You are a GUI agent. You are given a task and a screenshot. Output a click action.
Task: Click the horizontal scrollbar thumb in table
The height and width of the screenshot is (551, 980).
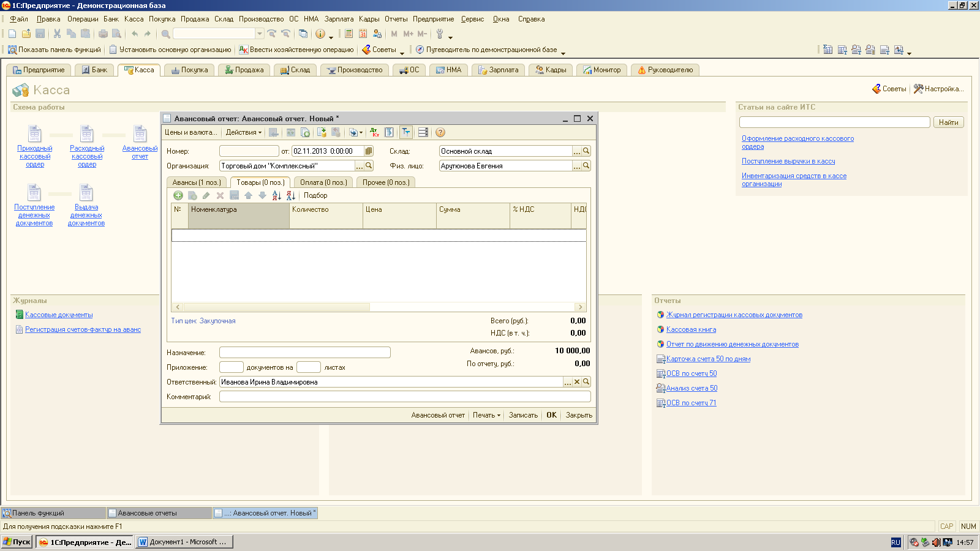(x=276, y=307)
